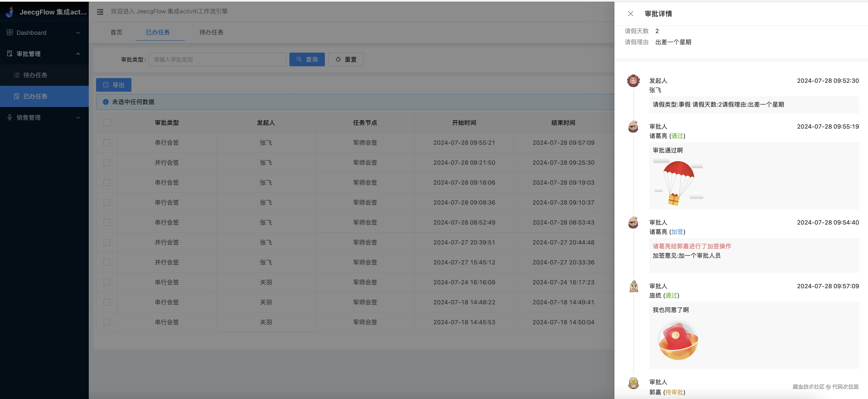Close the 审批详情 drawer with X icon
The height and width of the screenshot is (399, 868).
630,13
